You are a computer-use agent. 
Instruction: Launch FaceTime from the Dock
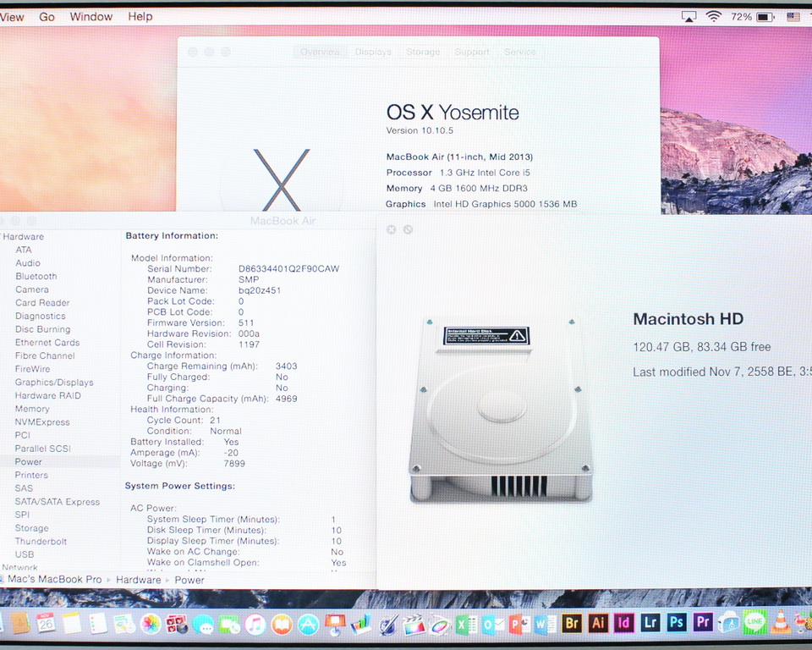click(229, 624)
